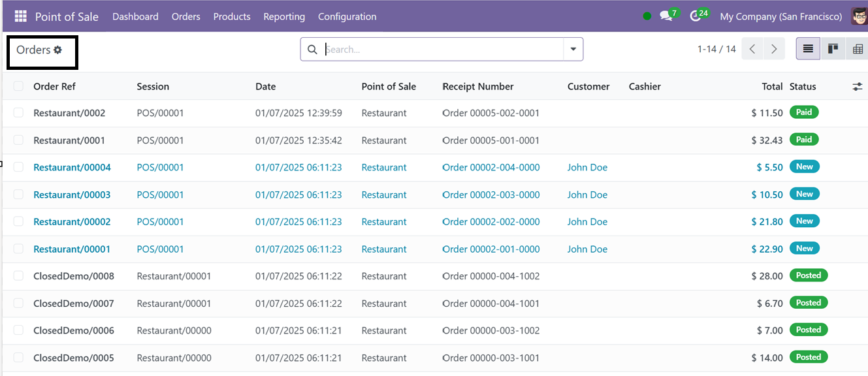Click receipt Order 00002-003-0000
868x376 pixels.
(x=491, y=195)
